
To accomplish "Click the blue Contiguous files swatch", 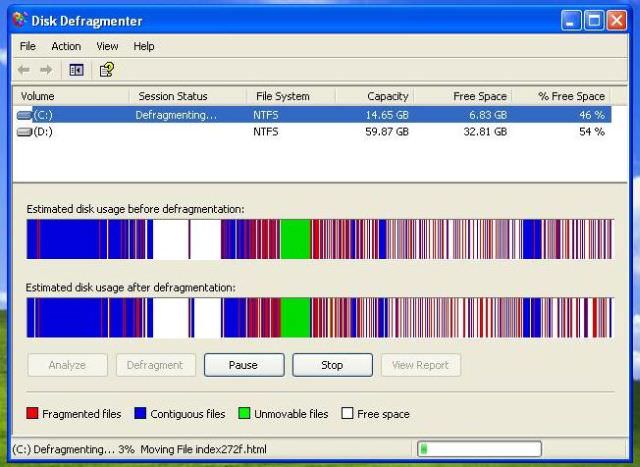I will 140,413.
